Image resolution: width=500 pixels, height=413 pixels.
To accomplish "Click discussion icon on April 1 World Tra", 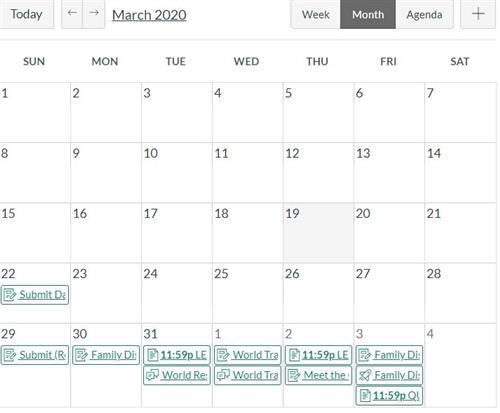I will [x=224, y=375].
